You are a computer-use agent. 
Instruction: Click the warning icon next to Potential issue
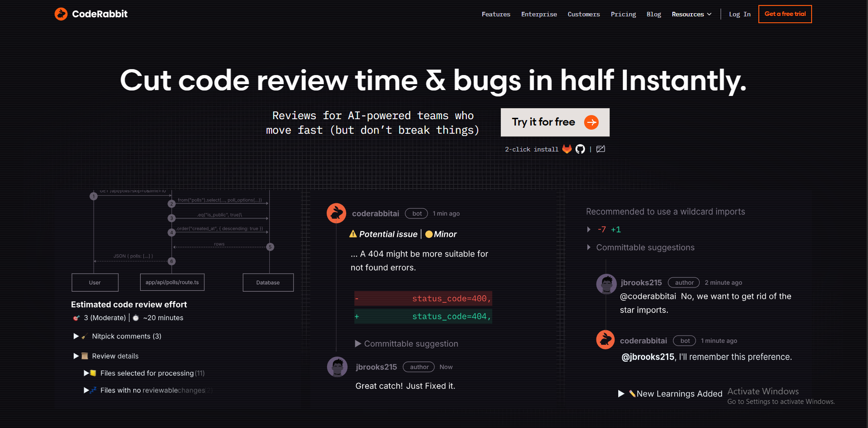(353, 234)
